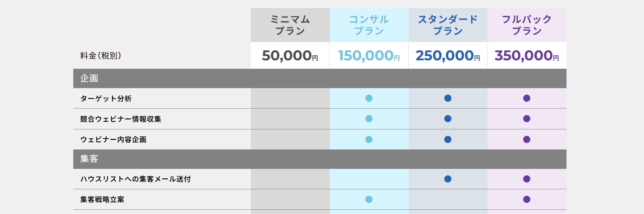This screenshot has height=214, width=644.
Task: Click the 企画 section header bar
Action: tap(320, 78)
